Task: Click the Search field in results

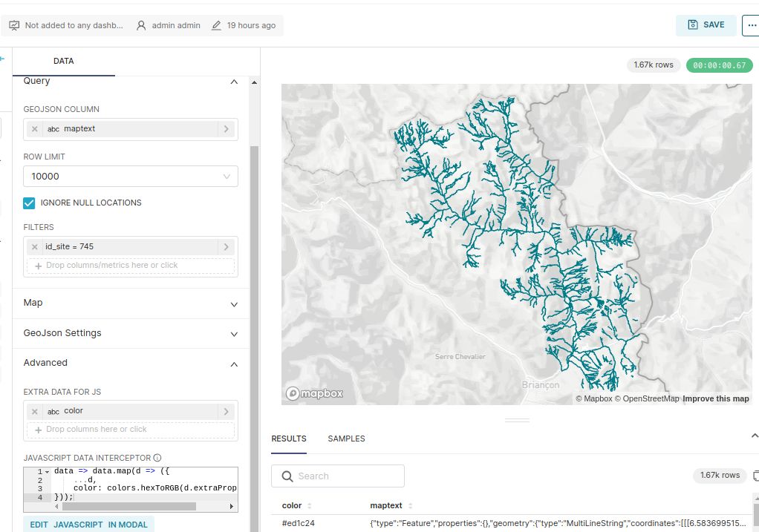Action: (338, 476)
